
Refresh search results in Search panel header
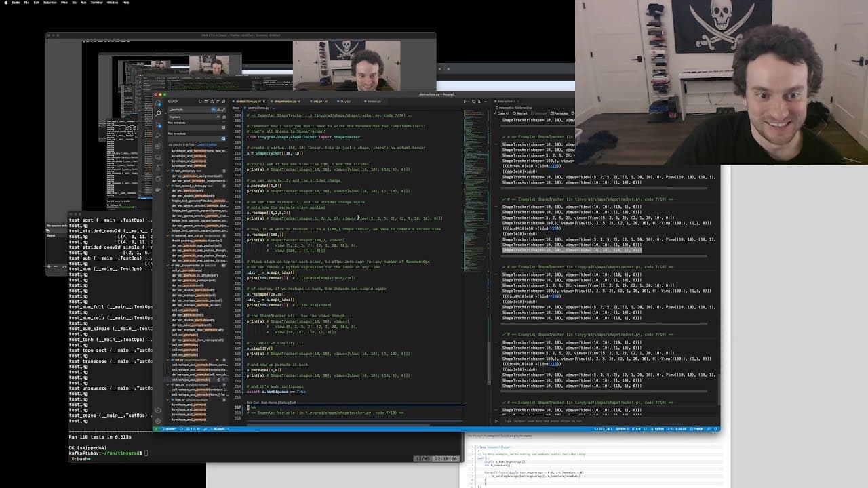[200, 102]
